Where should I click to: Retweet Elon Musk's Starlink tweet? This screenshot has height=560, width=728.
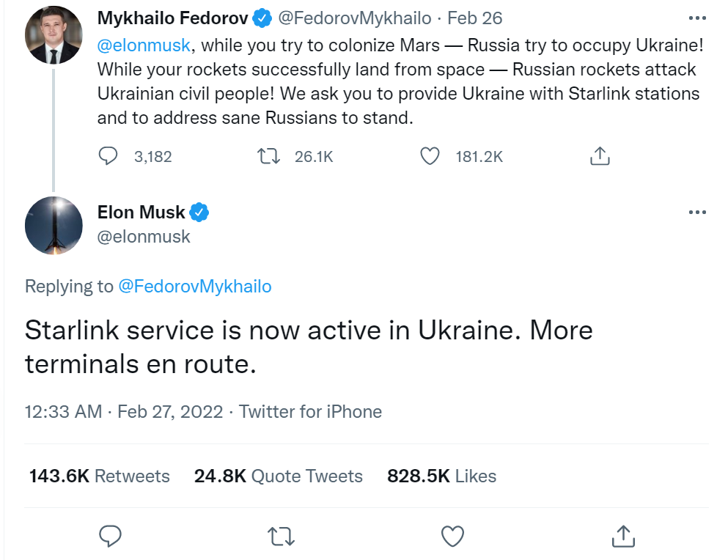(280, 536)
